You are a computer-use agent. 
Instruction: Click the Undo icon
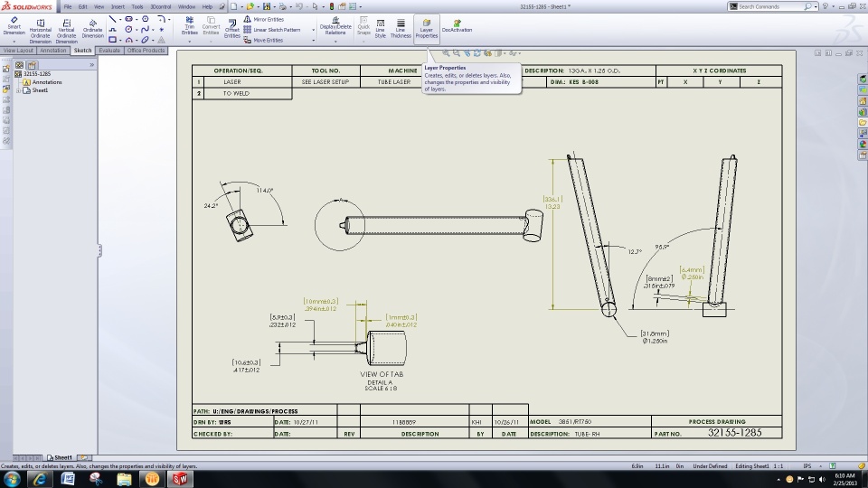299,6
